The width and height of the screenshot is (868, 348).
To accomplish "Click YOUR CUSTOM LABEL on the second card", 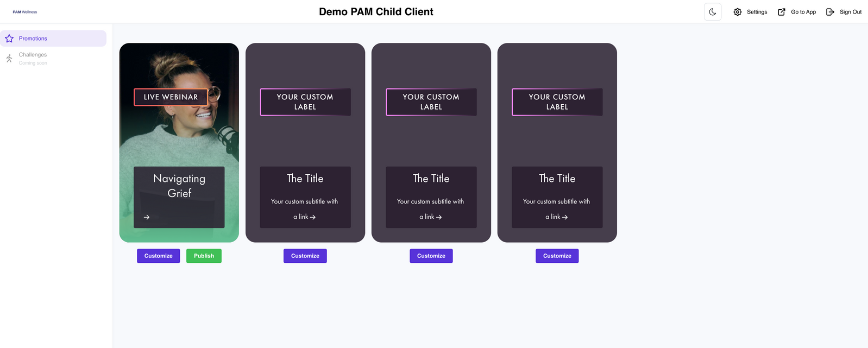I will click(x=305, y=102).
